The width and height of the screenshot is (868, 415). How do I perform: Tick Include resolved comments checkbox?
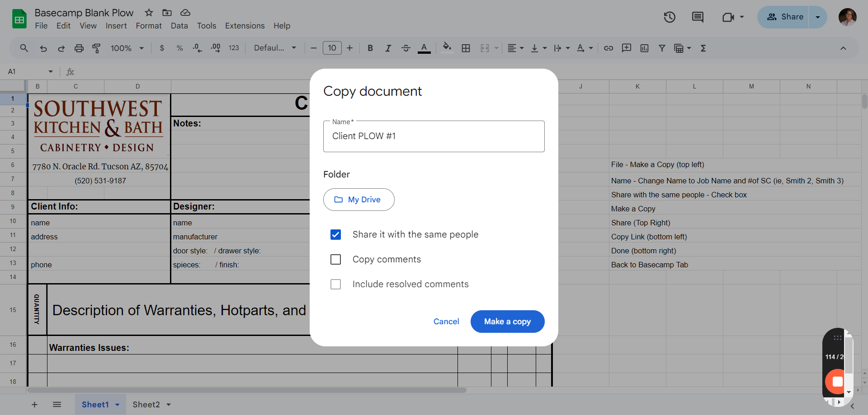click(335, 284)
